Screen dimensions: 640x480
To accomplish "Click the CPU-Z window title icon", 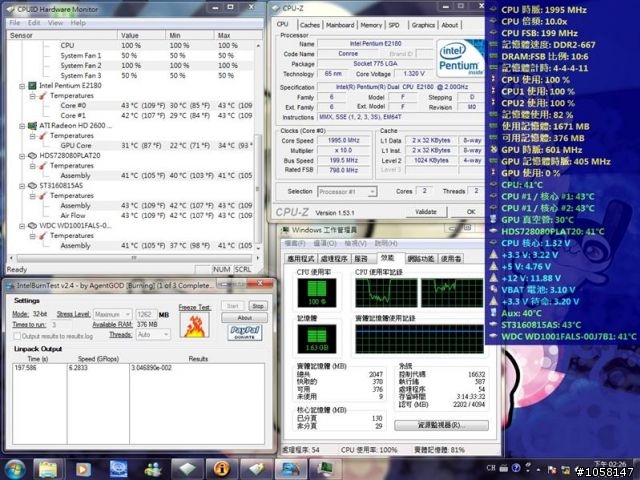I will click(x=276, y=8).
